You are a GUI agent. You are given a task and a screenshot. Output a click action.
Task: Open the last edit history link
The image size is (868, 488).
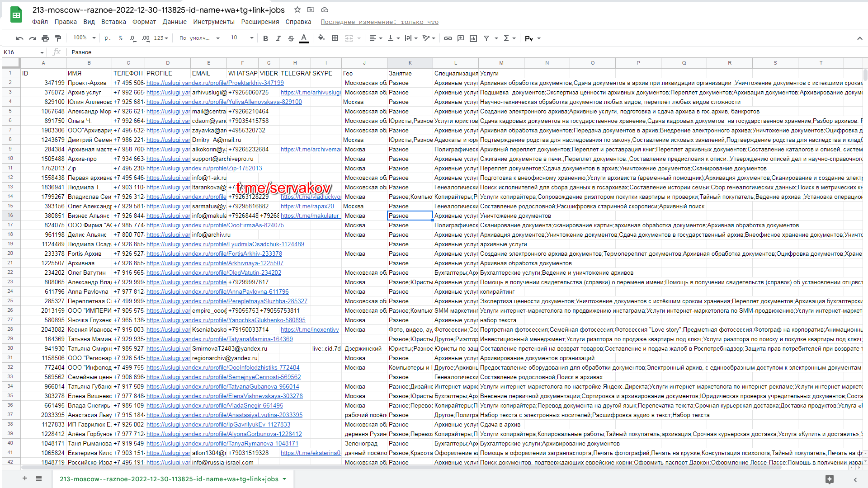point(379,22)
